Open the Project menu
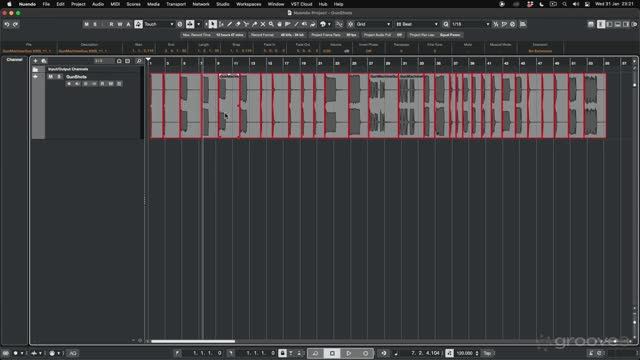This screenshot has width=640, height=360. [78, 4]
